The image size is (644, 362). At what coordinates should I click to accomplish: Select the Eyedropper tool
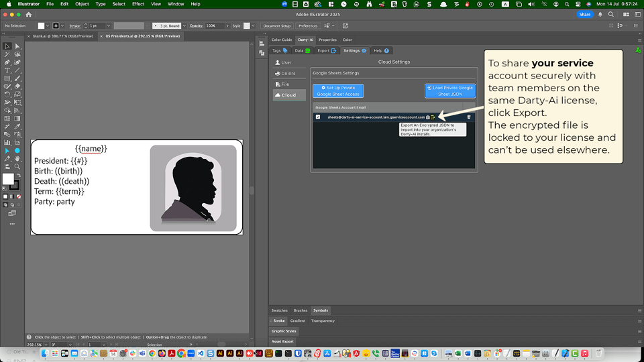17,127
